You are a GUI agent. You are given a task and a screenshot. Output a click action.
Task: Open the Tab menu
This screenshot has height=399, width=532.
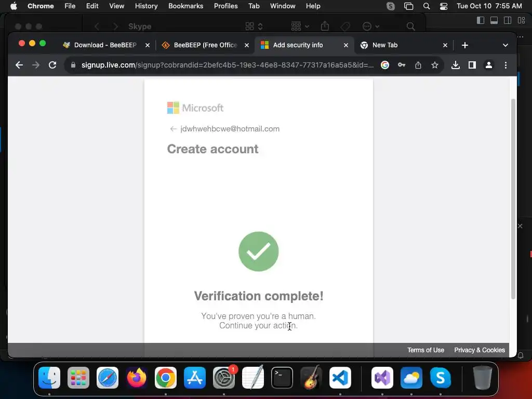254,6
